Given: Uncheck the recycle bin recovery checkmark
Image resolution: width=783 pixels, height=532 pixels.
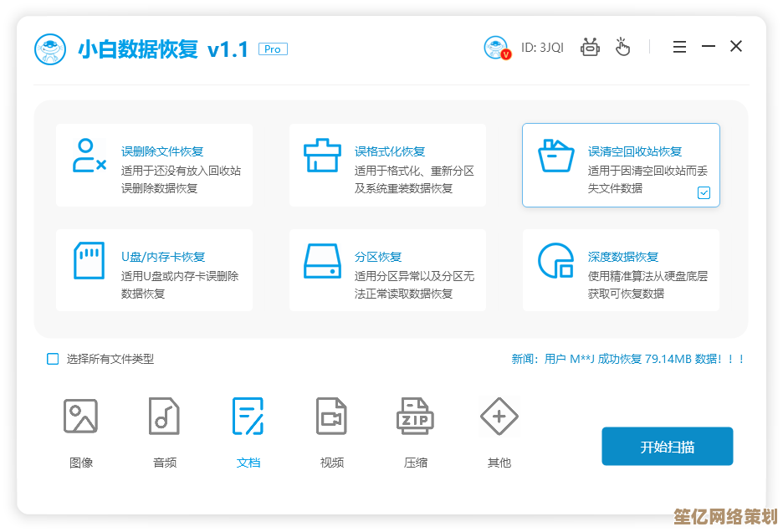Looking at the screenshot, I should [x=704, y=192].
